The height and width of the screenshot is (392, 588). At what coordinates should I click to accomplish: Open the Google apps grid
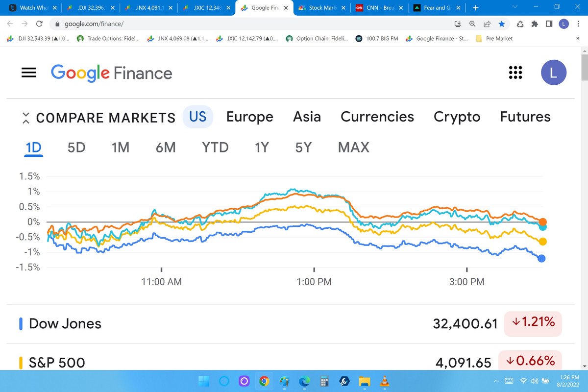click(515, 73)
